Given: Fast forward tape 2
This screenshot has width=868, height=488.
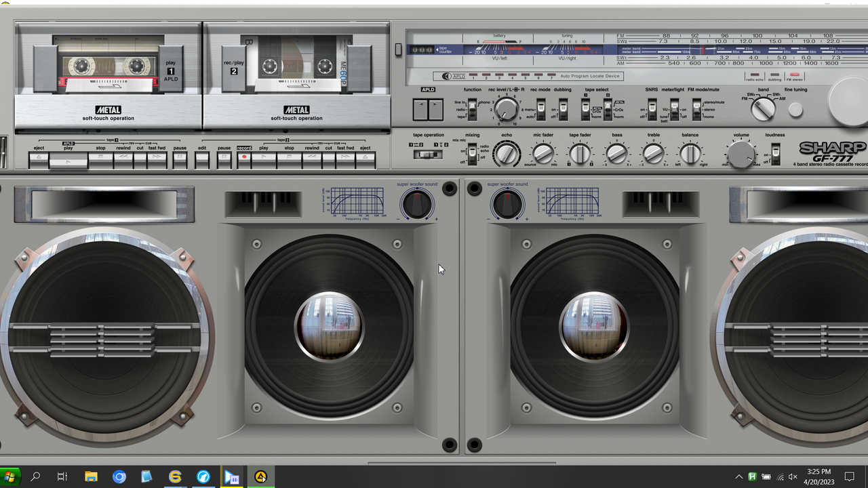Looking at the screenshot, I should (345, 160).
